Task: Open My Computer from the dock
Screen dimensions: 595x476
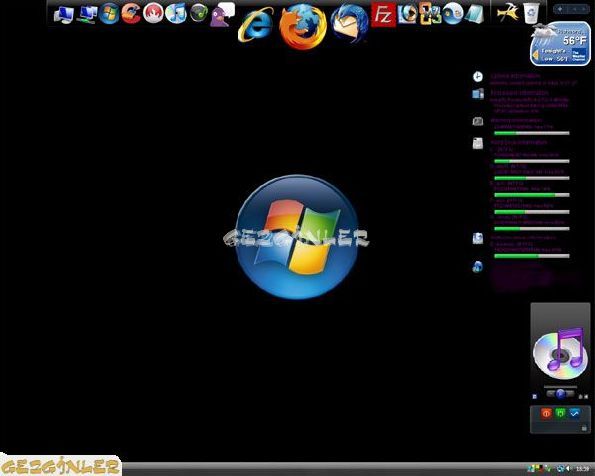Action: click(64, 15)
